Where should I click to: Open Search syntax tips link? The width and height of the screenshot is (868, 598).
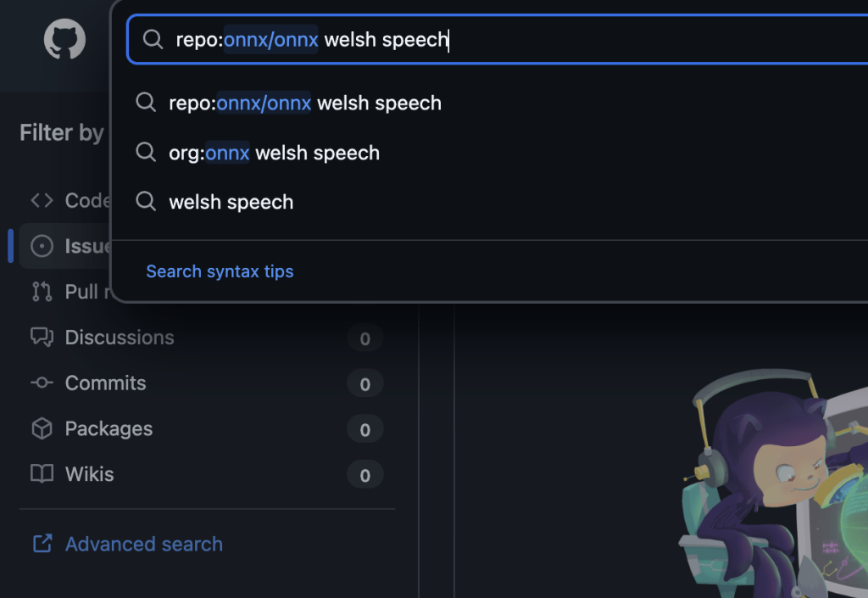220,271
